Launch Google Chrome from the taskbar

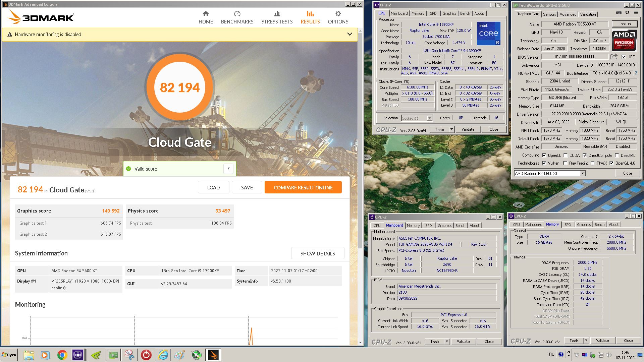coord(62,355)
